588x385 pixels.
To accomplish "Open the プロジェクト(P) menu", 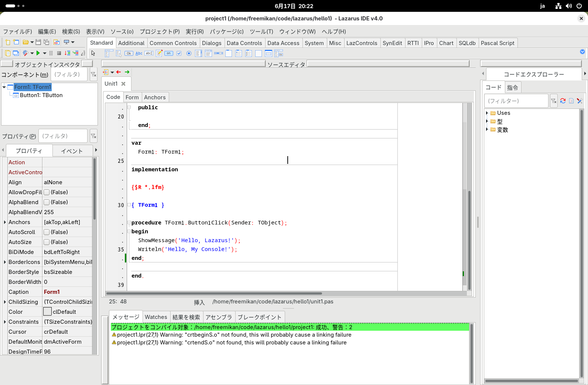I will point(160,32).
